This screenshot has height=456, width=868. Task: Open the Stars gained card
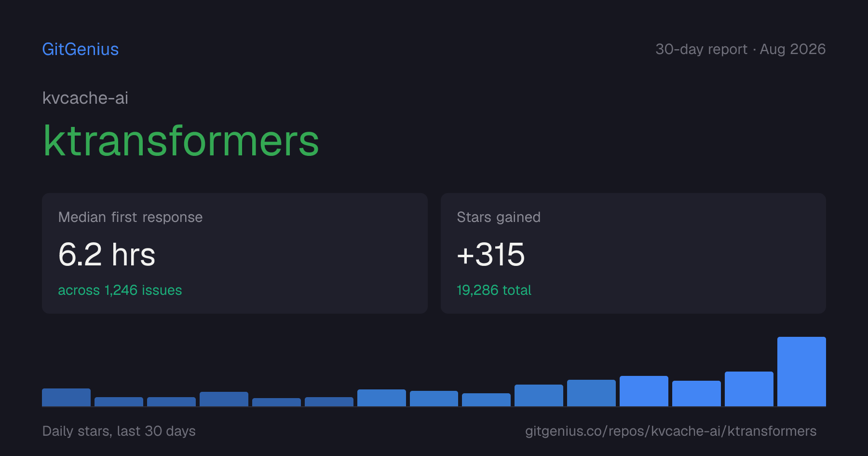pyautogui.click(x=633, y=253)
